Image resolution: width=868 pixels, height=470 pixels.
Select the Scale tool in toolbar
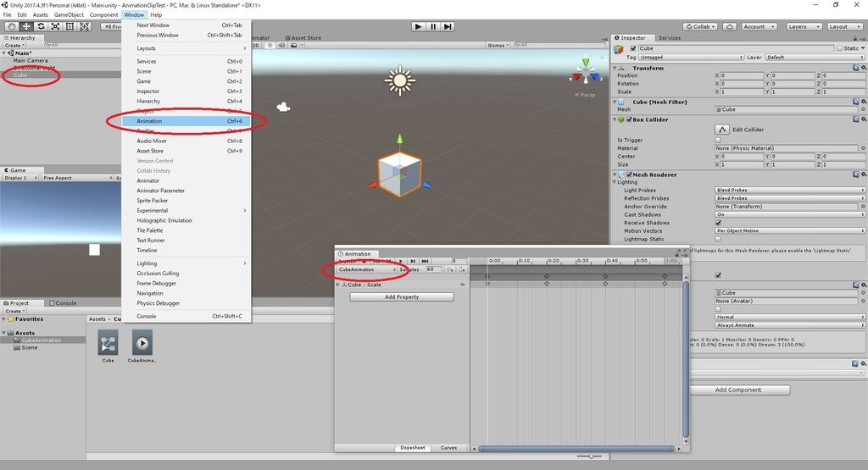(x=55, y=26)
